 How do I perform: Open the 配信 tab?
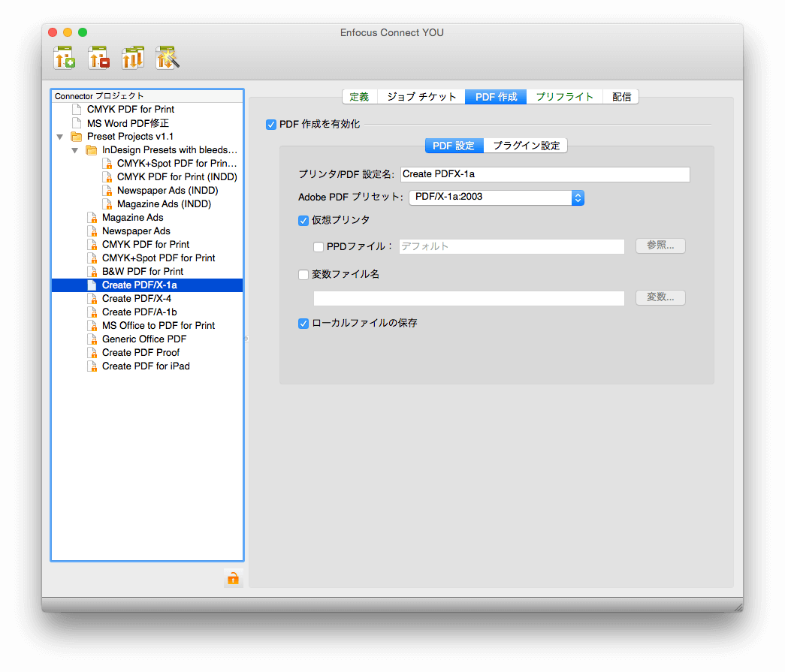621,97
